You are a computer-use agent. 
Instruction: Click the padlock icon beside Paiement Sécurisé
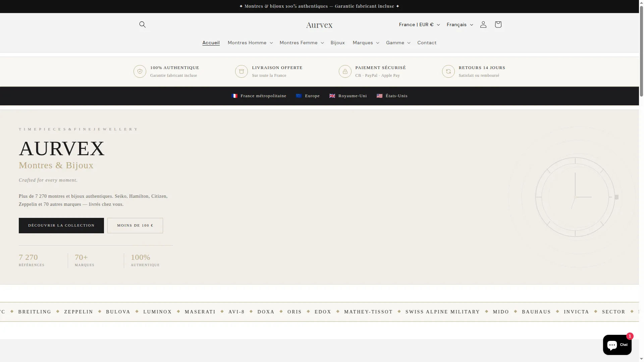click(x=345, y=71)
